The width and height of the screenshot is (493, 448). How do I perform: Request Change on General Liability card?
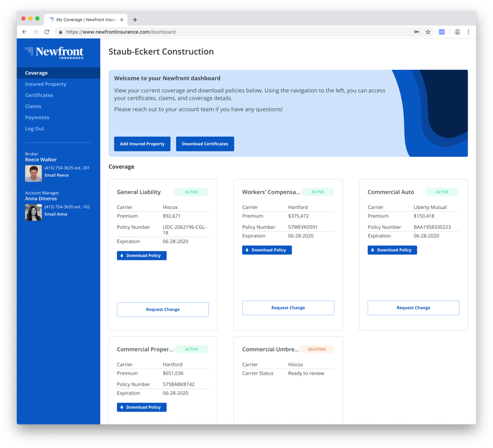coord(163,310)
